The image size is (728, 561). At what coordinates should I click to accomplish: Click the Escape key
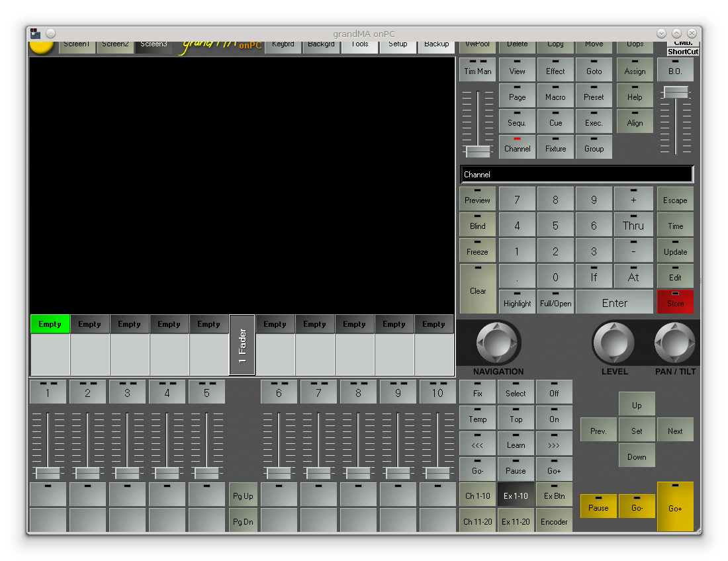coord(675,198)
